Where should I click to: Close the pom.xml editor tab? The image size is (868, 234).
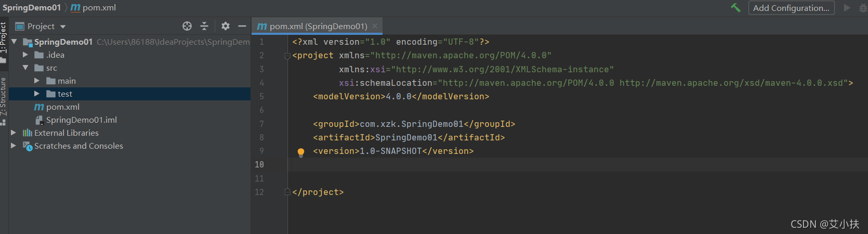375,26
